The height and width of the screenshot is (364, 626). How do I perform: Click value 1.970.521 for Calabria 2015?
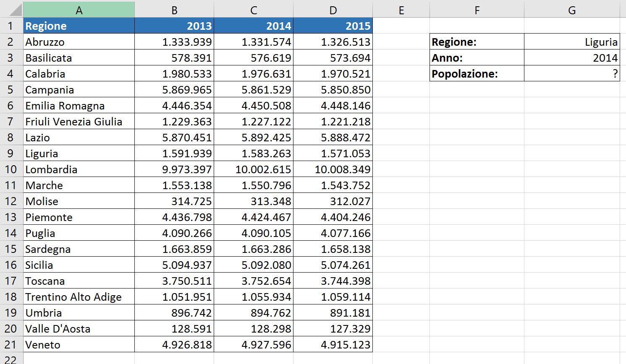(333, 74)
